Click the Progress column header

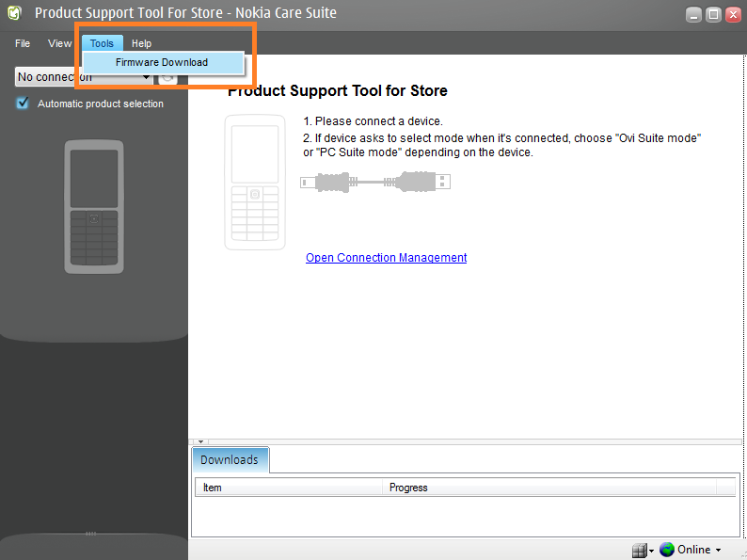point(549,488)
